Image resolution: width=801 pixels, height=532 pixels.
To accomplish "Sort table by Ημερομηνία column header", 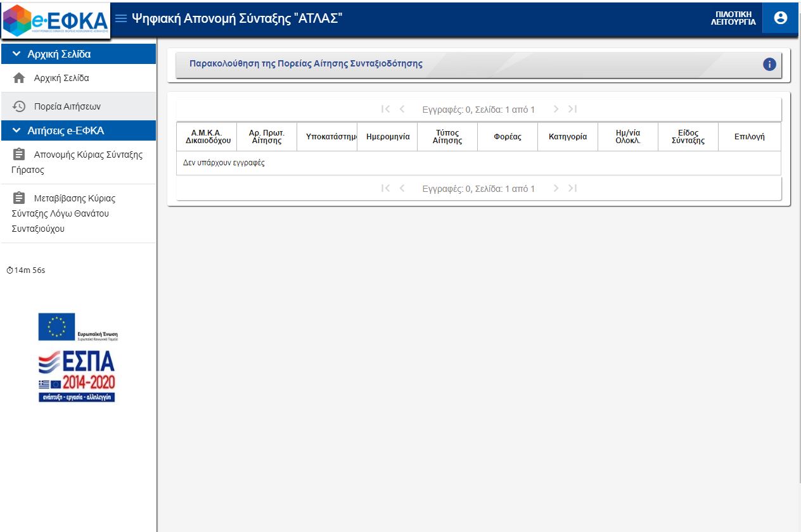I will (388, 137).
